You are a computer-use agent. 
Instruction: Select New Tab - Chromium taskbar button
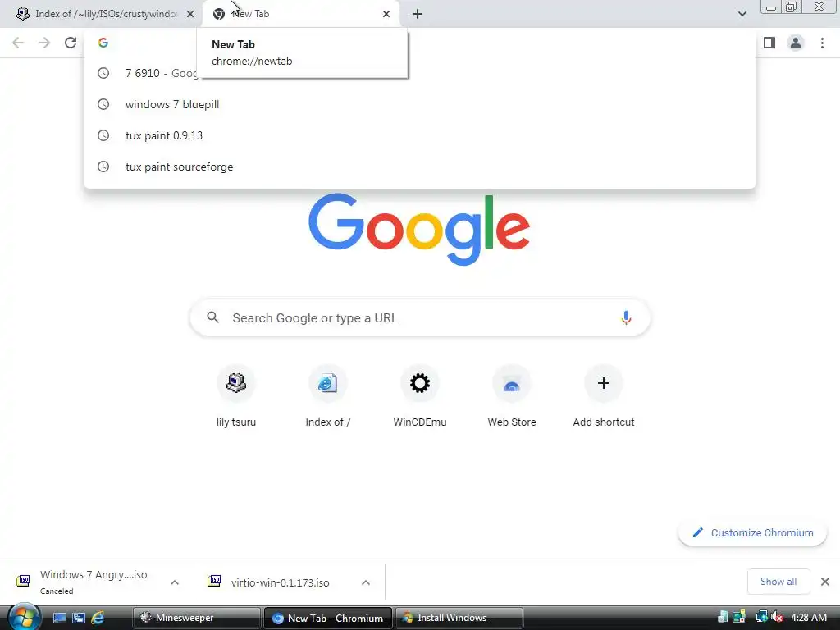[328, 619]
